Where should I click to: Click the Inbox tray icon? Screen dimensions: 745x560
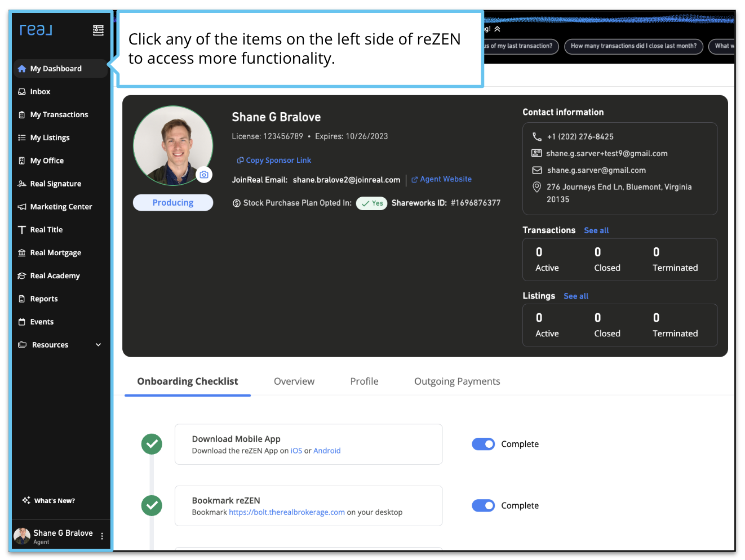click(x=22, y=92)
